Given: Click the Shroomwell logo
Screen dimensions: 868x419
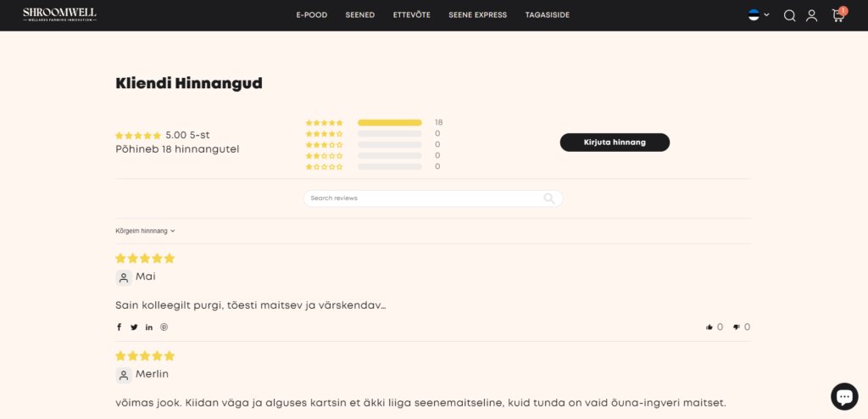Looking at the screenshot, I should click(59, 14).
